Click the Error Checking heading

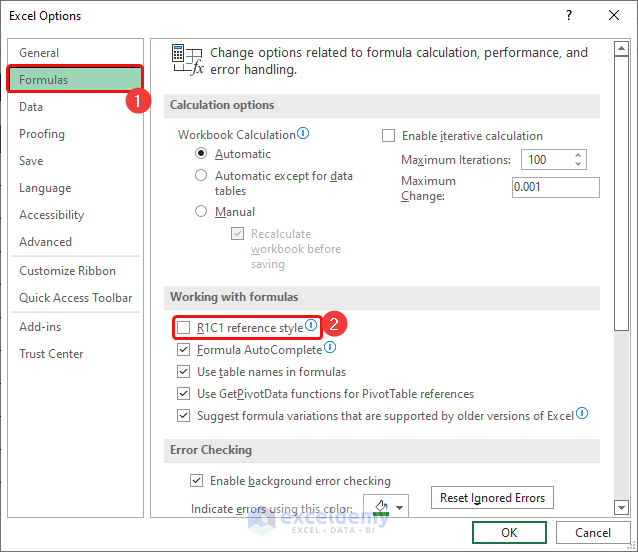click(382, 450)
